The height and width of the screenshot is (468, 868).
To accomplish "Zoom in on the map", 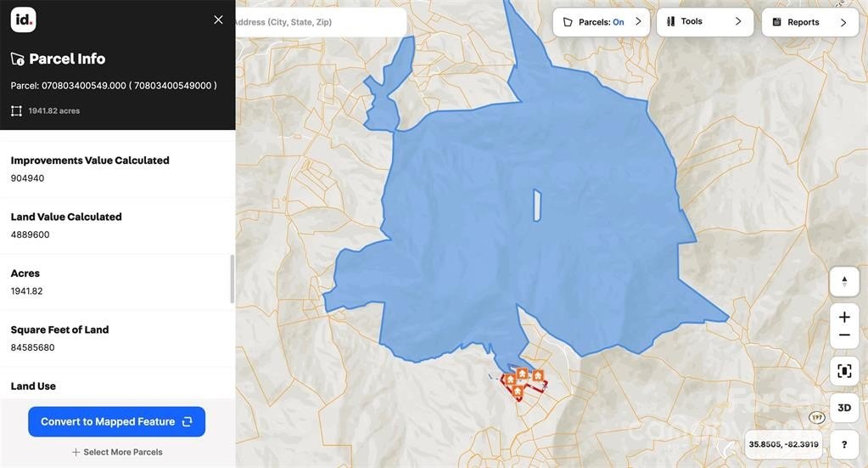I will tap(844, 317).
